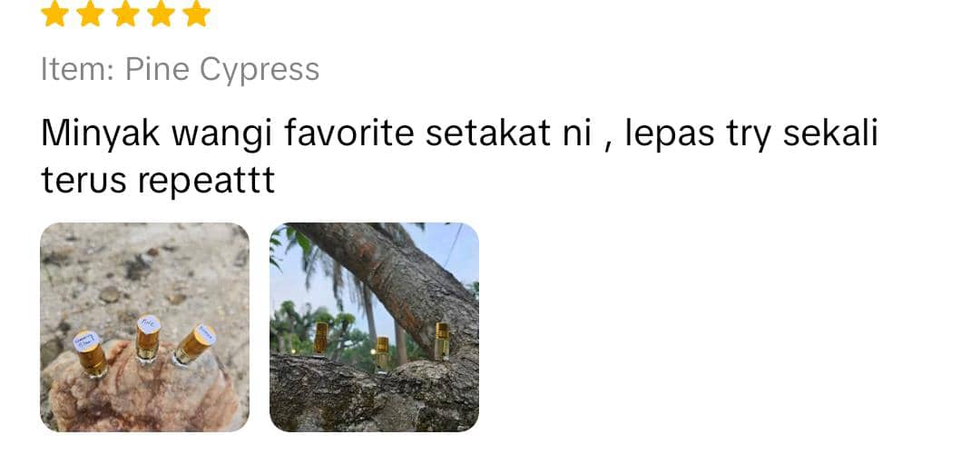Select the third rating star
980x464 pixels.
pyautogui.click(x=125, y=13)
